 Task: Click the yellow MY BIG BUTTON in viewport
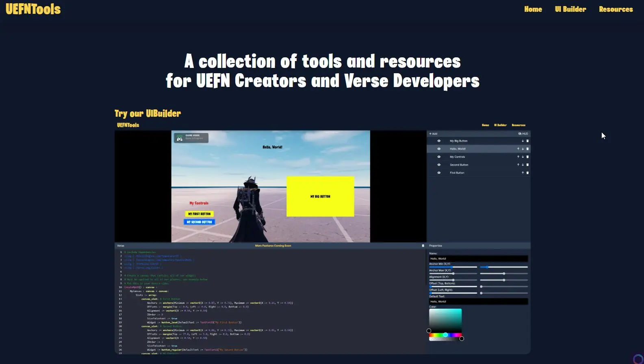(x=320, y=196)
